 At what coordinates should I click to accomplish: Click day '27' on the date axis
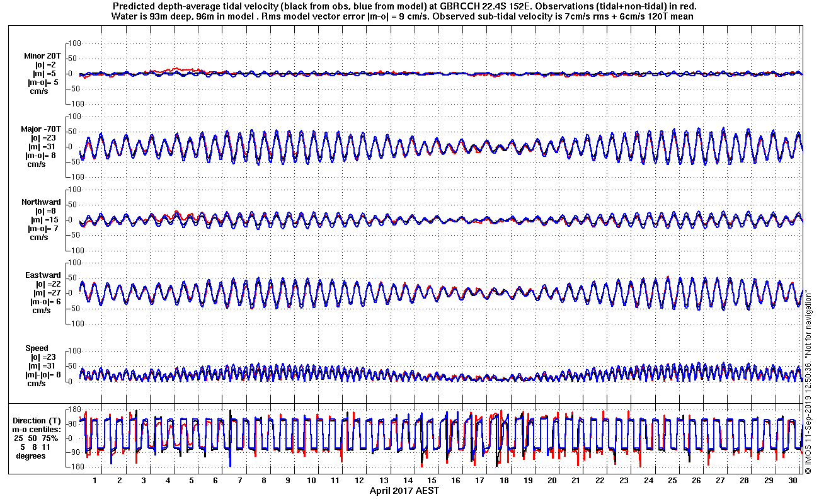721,480
